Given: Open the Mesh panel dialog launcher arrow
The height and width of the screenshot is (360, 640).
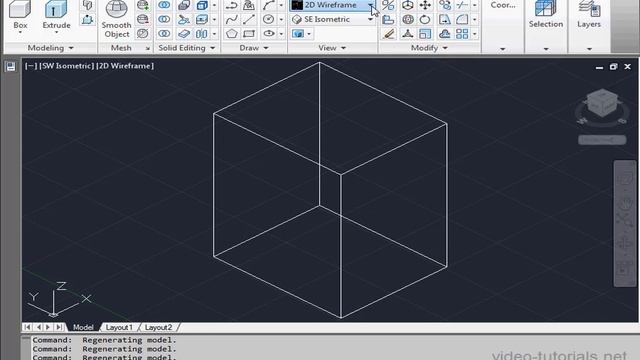Looking at the screenshot, I should tap(148, 48).
